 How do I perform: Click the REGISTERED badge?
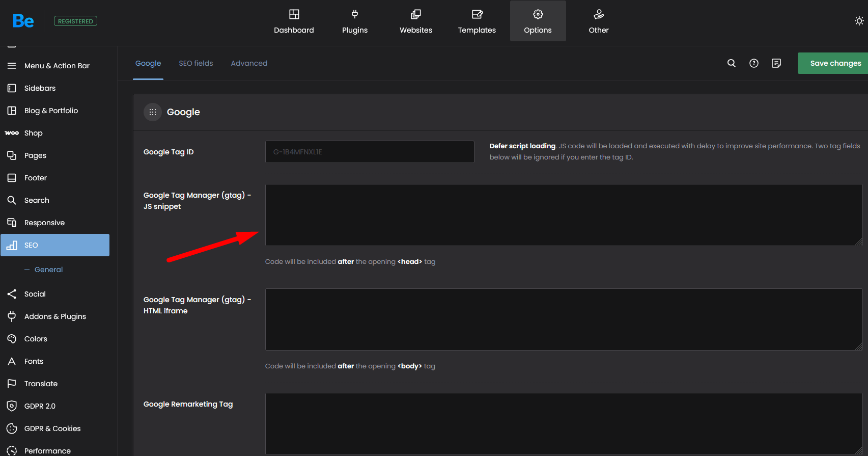75,21
